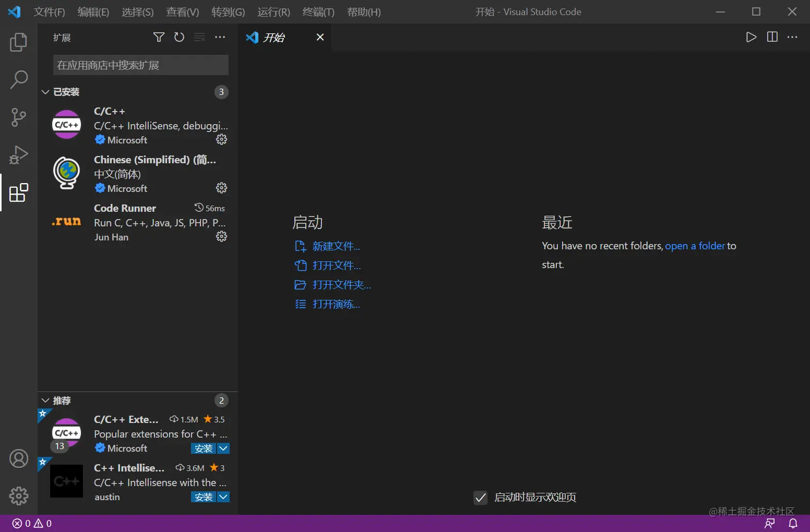The height and width of the screenshot is (532, 810).
Task: Click the C++ Intellisense 3.6M download count
Action: (191, 468)
